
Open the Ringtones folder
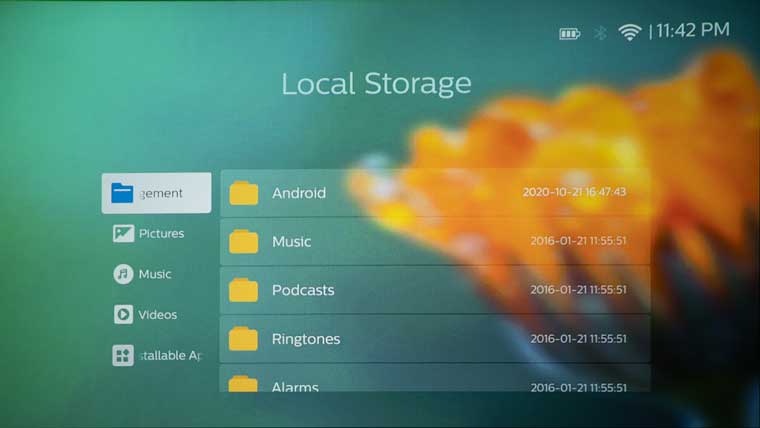pyautogui.click(x=435, y=338)
